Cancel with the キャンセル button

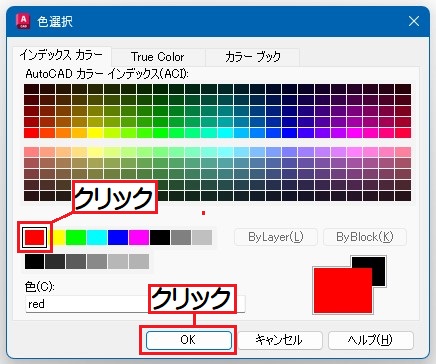[x=280, y=340]
